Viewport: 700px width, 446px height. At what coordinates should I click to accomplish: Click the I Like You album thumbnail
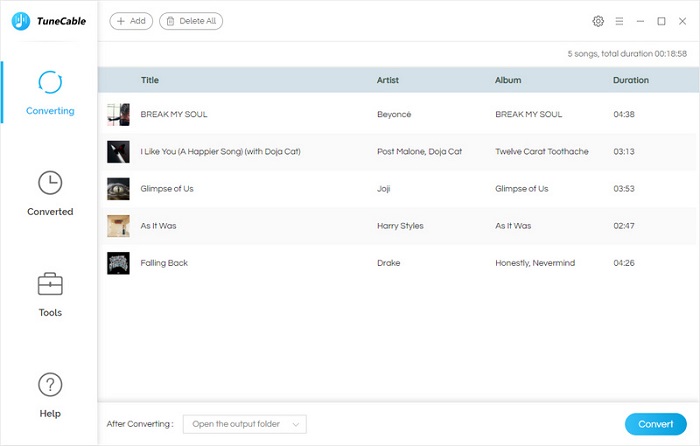tap(118, 151)
